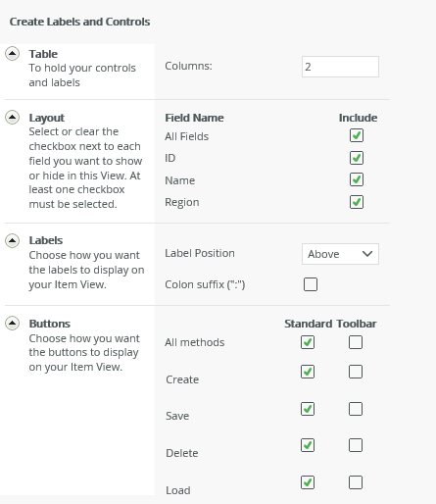436x504 pixels.
Task: Collapse the Buttons section arrow icon
Action: (12, 324)
